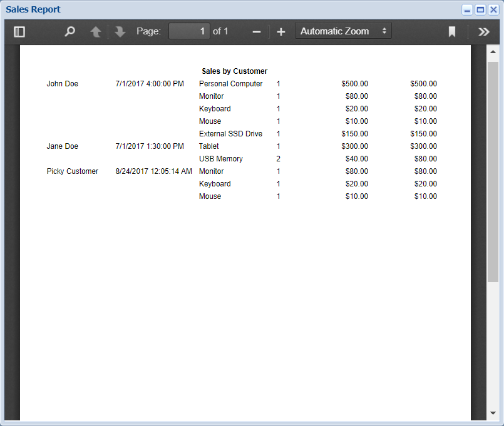Click the scrollbar down arrow
The height and width of the screenshot is (426, 504).
click(493, 413)
